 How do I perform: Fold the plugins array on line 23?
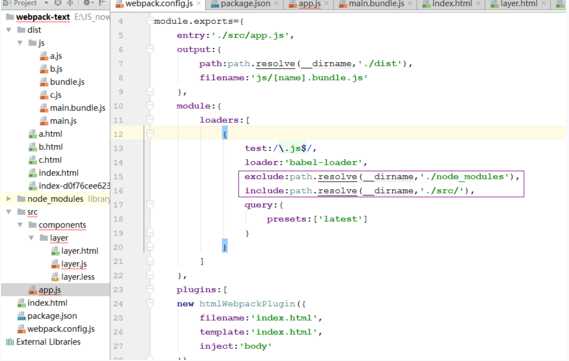(x=150, y=290)
